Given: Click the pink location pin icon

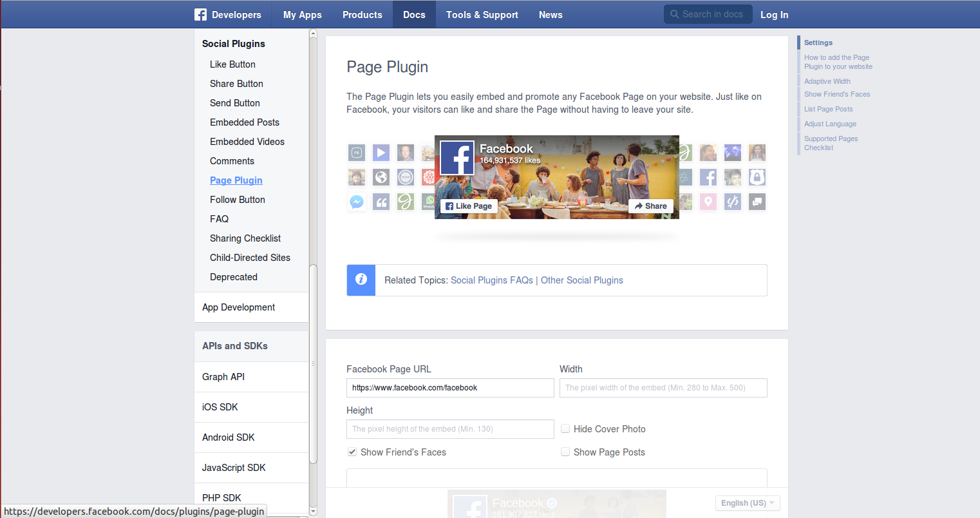Looking at the screenshot, I should coord(708,202).
